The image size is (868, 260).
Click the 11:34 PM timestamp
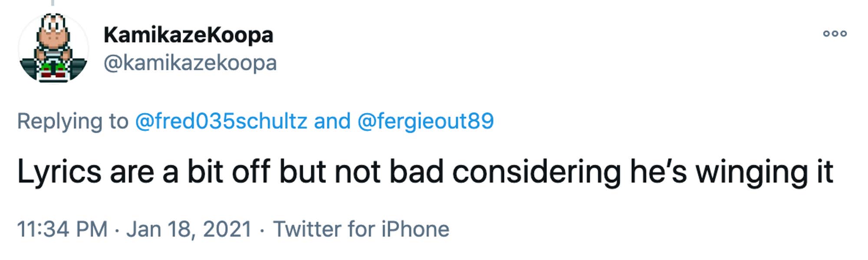pos(62,229)
